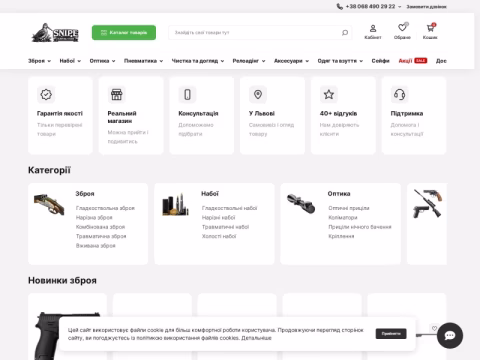Screen dimensions: 480x360
Task: Click the rifle scope category thumbnail
Action: click(301, 204)
